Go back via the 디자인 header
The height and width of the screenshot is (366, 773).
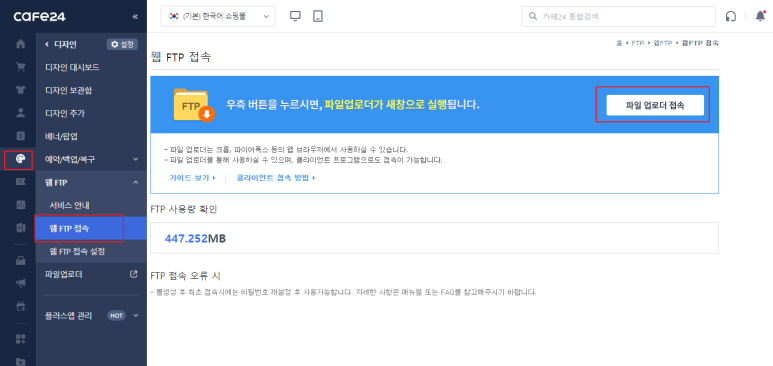[x=61, y=44]
